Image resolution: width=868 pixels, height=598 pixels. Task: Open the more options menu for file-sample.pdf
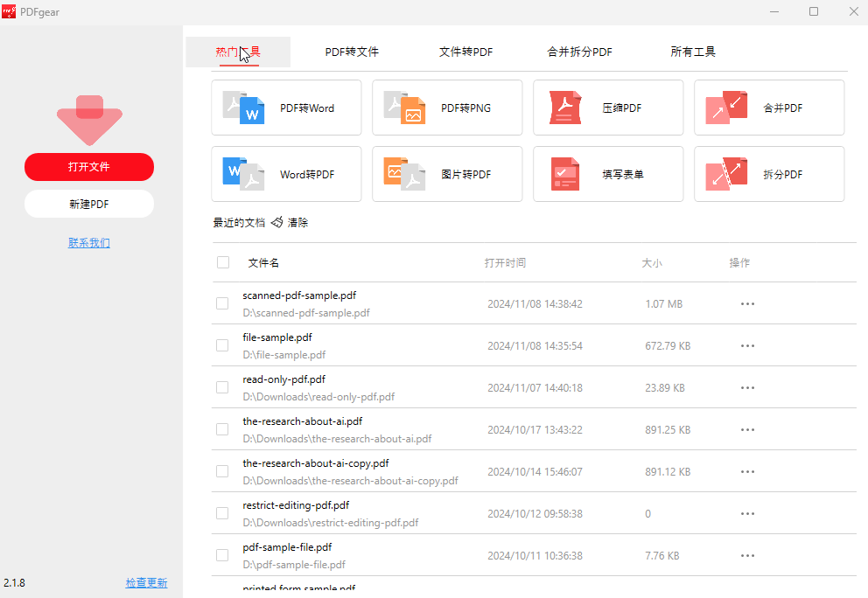747,346
